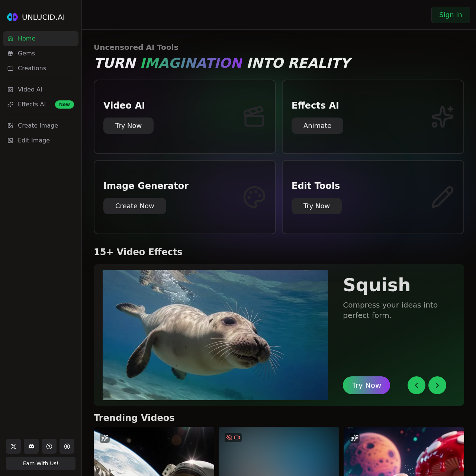
Task: Open the help question mark icon
Action: (x=49, y=446)
